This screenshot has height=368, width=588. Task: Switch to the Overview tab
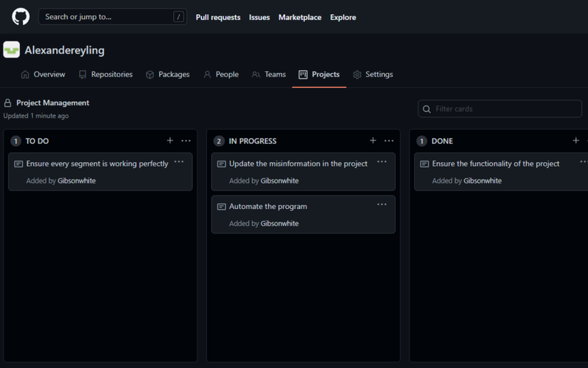[43, 74]
